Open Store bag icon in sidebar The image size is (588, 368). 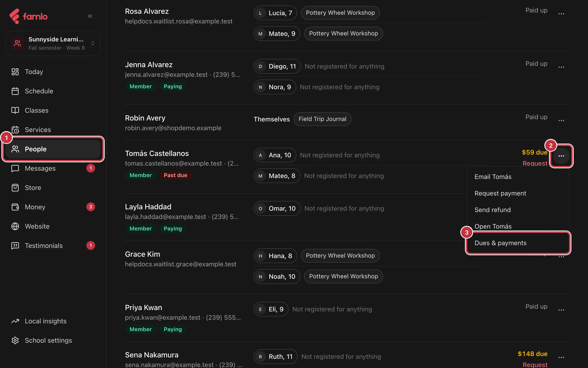click(15, 188)
